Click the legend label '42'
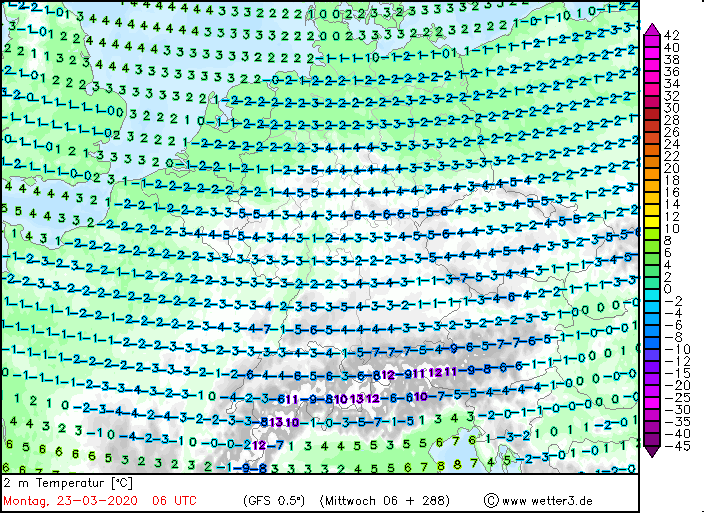This screenshot has width=704, height=513. pos(671,35)
